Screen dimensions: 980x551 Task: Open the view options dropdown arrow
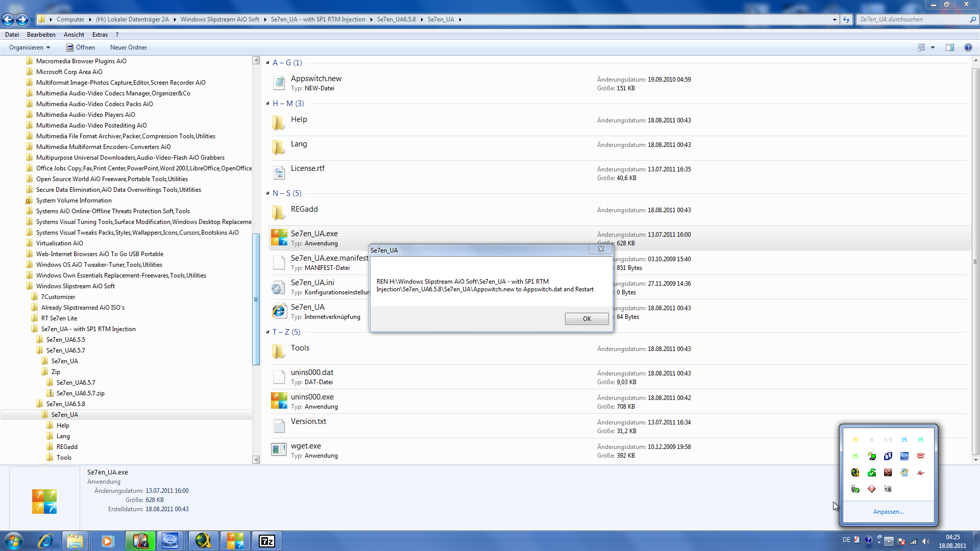coord(933,47)
